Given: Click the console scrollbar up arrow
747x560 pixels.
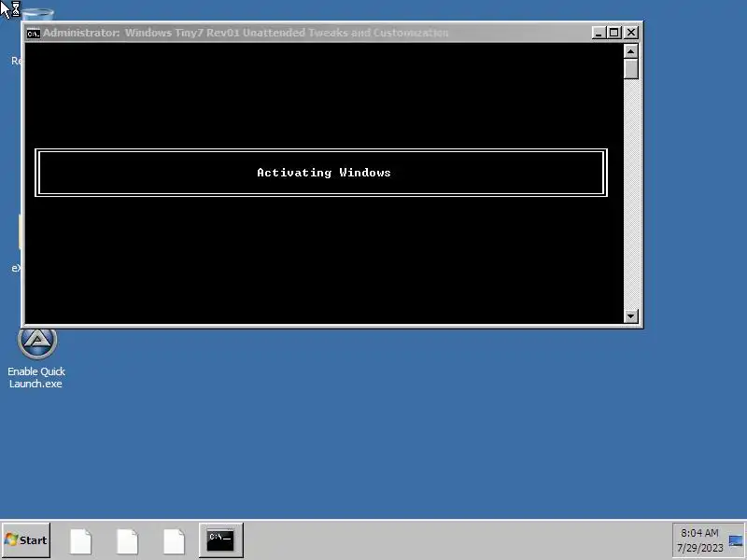Looking at the screenshot, I should 631,51.
